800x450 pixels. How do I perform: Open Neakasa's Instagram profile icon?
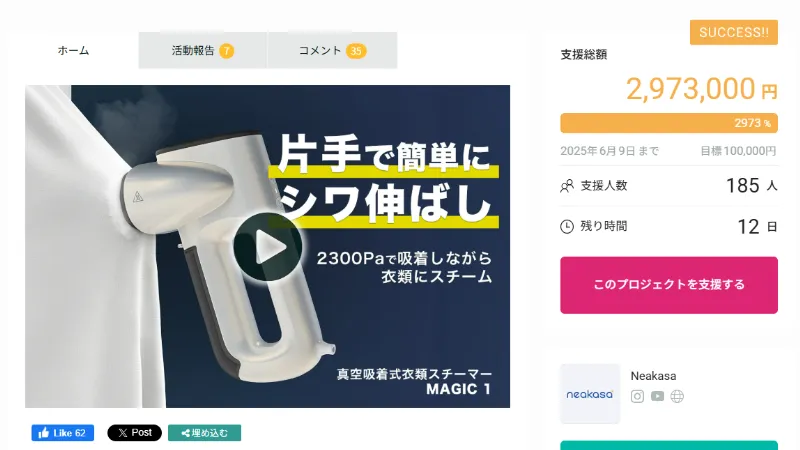[637, 396]
